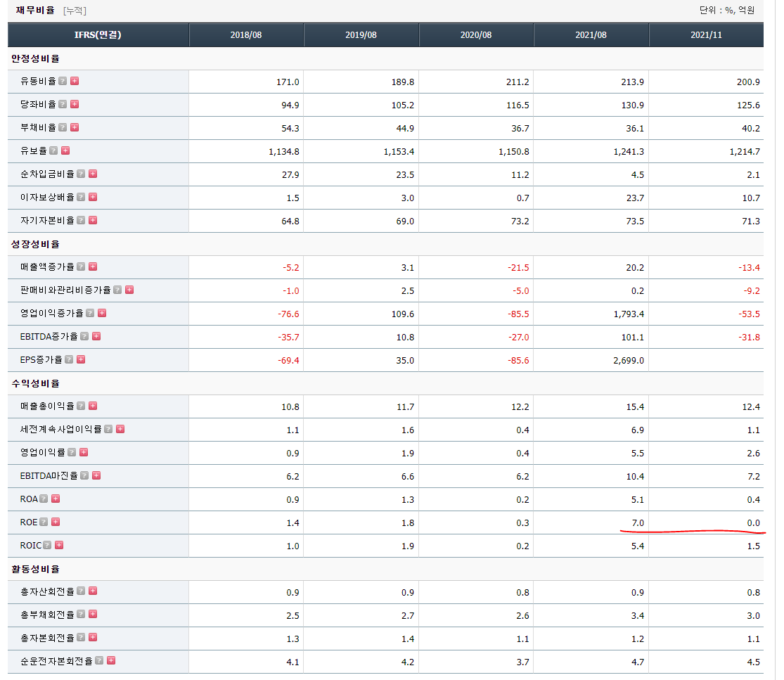Click plus icon next to 순운전자본회전율

coord(112,661)
